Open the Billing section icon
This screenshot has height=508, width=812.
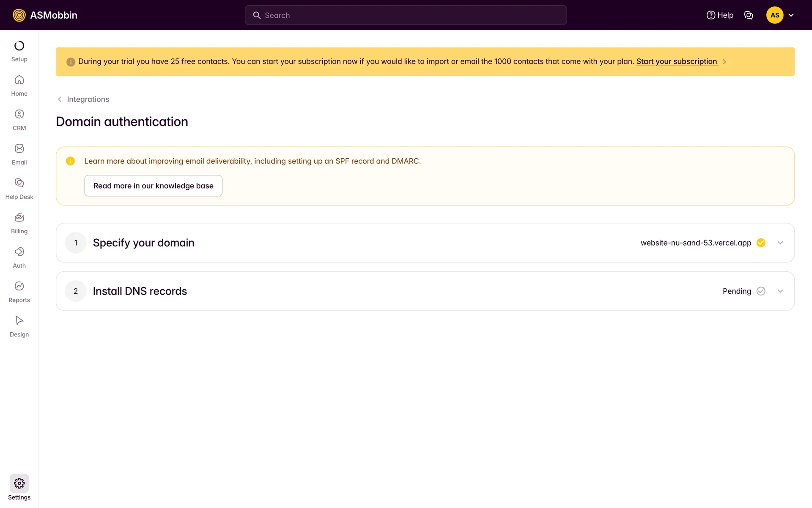[x=19, y=218]
